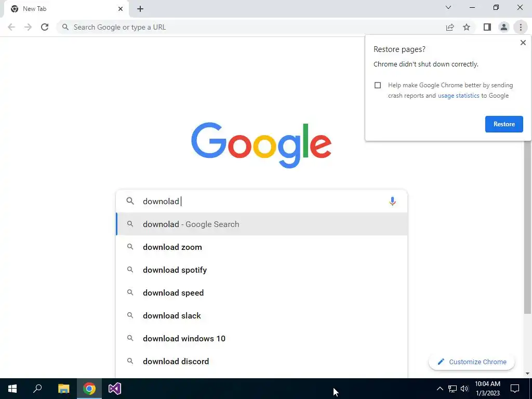Open network status tray icon
Viewport: 532px width, 399px height.
point(453,389)
